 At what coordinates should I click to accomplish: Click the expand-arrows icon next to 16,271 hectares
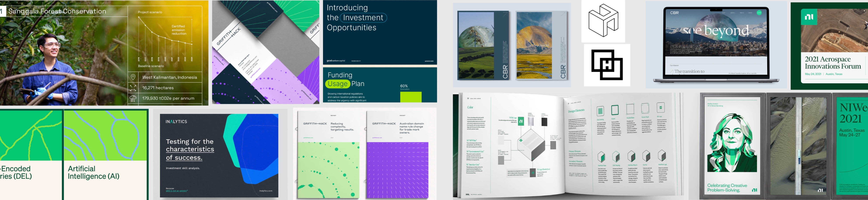(133, 88)
